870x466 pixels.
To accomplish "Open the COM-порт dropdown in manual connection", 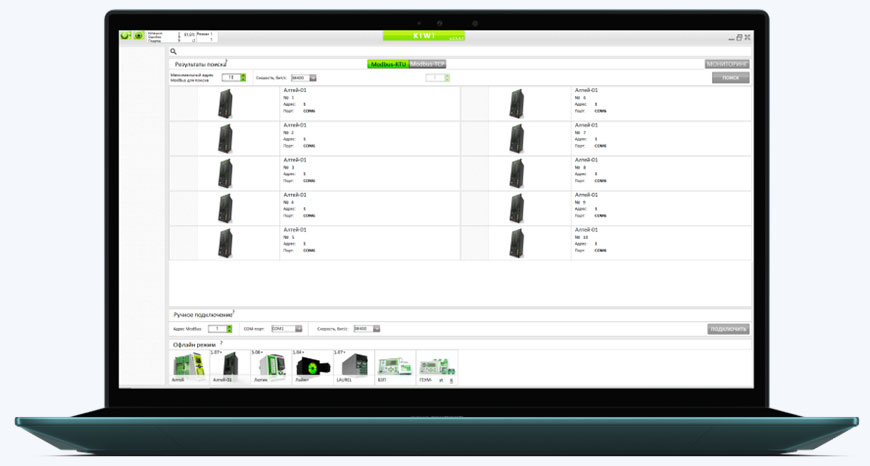I will click(x=298, y=328).
